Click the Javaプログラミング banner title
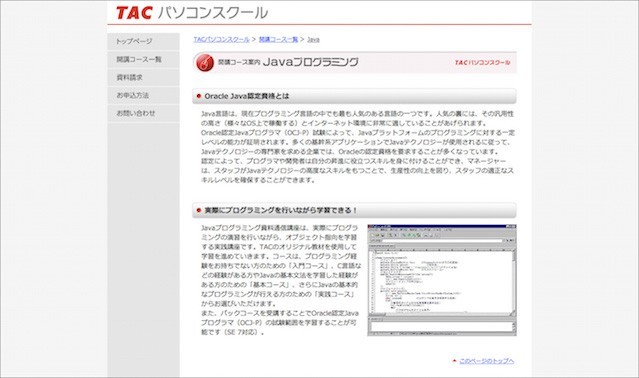The width and height of the screenshot is (639, 378). [311, 62]
